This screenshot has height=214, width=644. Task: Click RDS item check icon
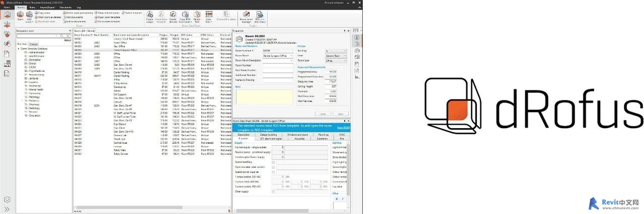[260, 17]
